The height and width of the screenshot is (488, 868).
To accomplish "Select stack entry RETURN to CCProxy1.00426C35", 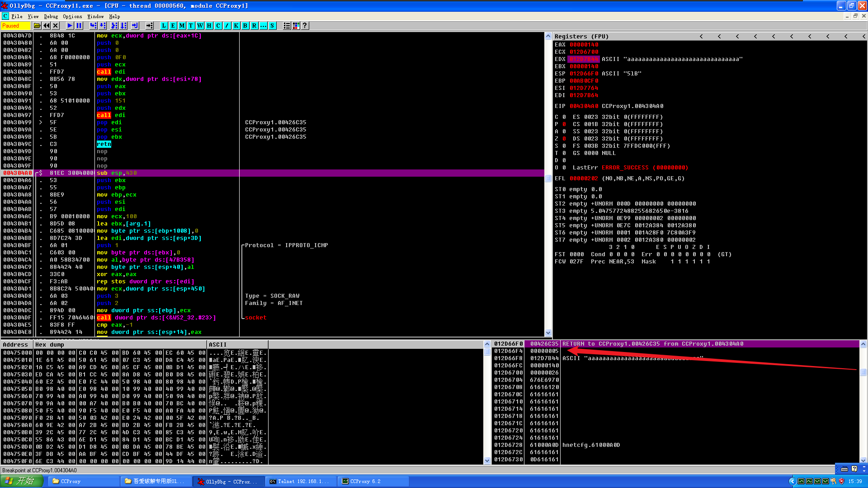I will [676, 344].
